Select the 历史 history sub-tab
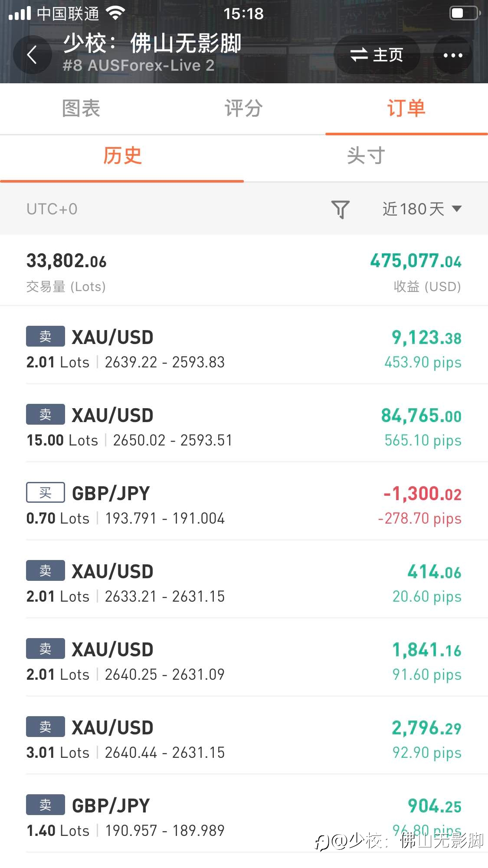The width and height of the screenshot is (488, 868). point(122,156)
